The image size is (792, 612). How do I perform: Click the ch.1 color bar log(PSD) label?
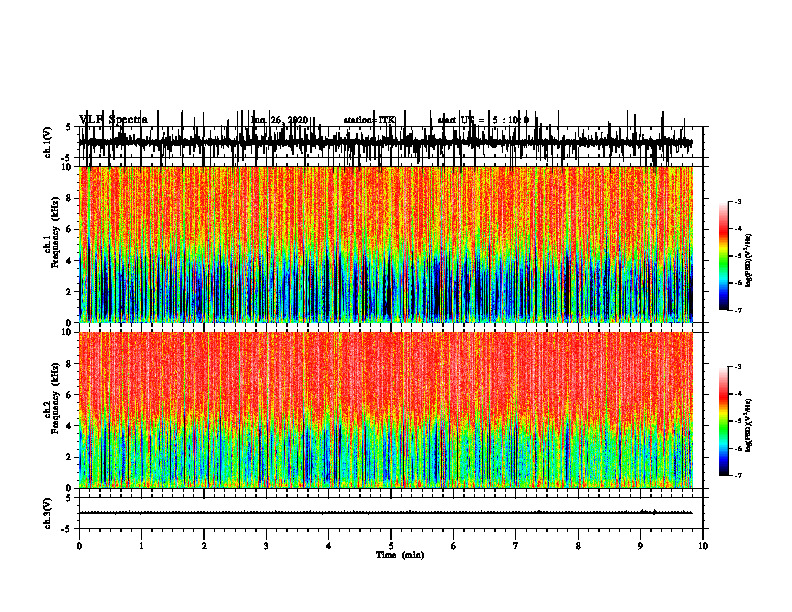[749, 260]
